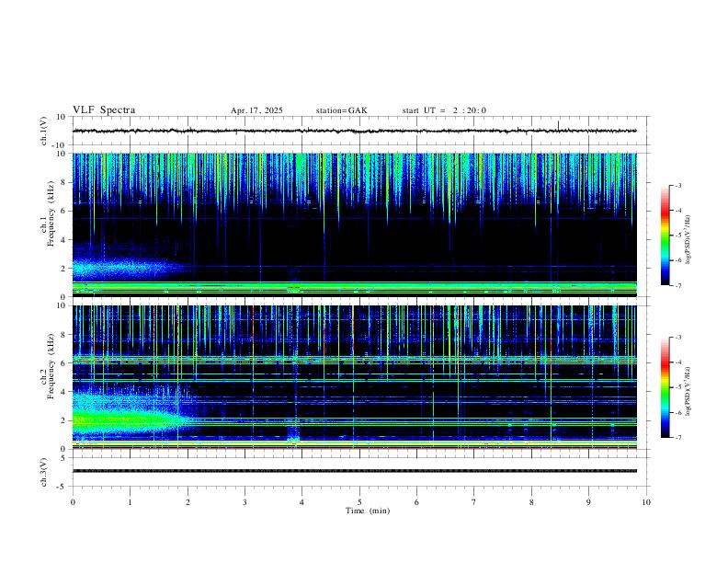
Task: Click the "-5" tick on ch.3(V) axis
Action: point(63,487)
